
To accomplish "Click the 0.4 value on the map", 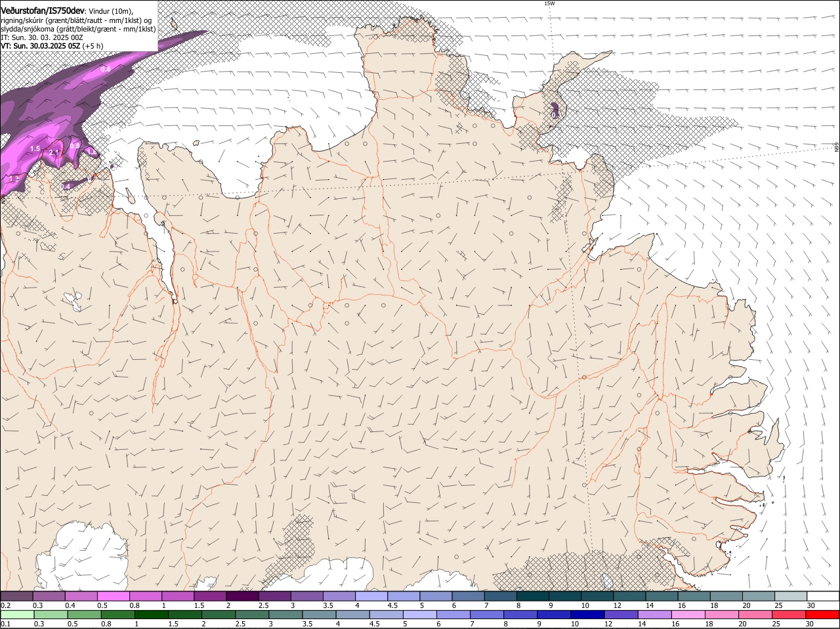I will pyautogui.click(x=66, y=187).
